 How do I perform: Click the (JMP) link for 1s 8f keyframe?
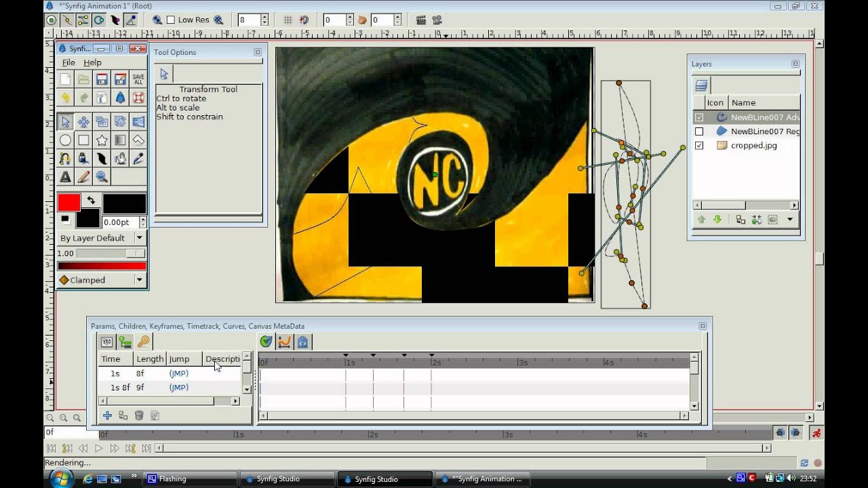click(x=179, y=388)
